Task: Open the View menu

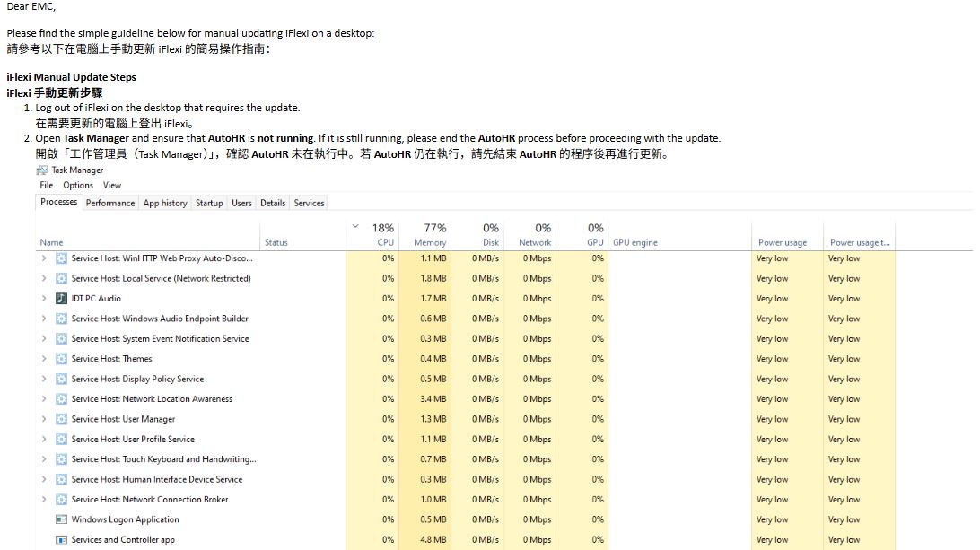Action: pyautogui.click(x=112, y=185)
